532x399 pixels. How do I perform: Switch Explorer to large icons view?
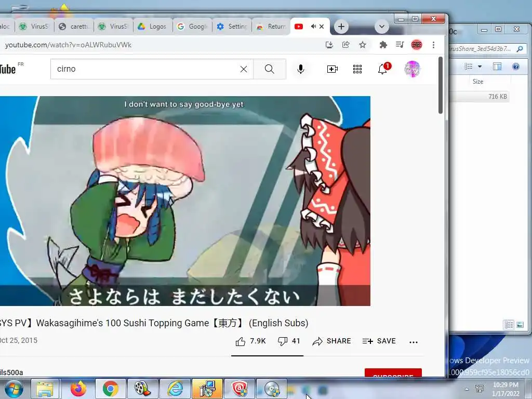[520, 325]
